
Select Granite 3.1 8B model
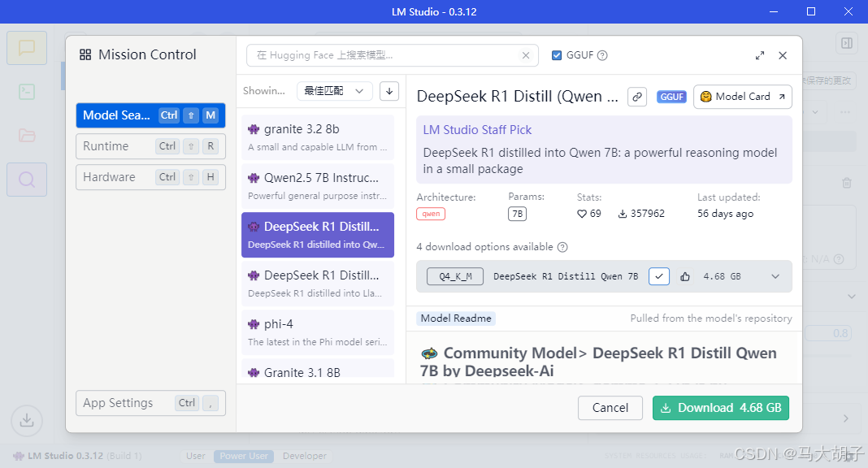tap(318, 370)
